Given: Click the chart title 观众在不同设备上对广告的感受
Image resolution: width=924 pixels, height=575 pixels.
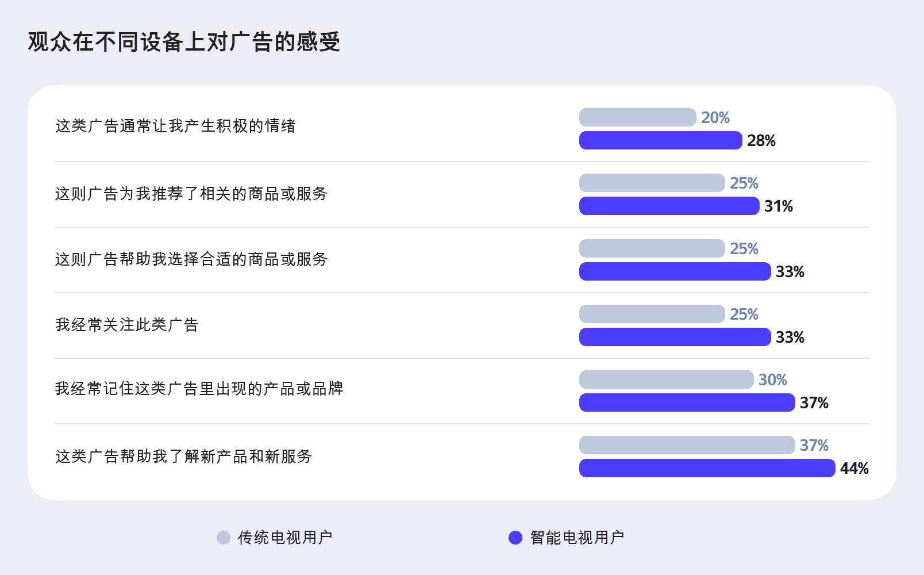Looking at the screenshot, I should [x=184, y=42].
